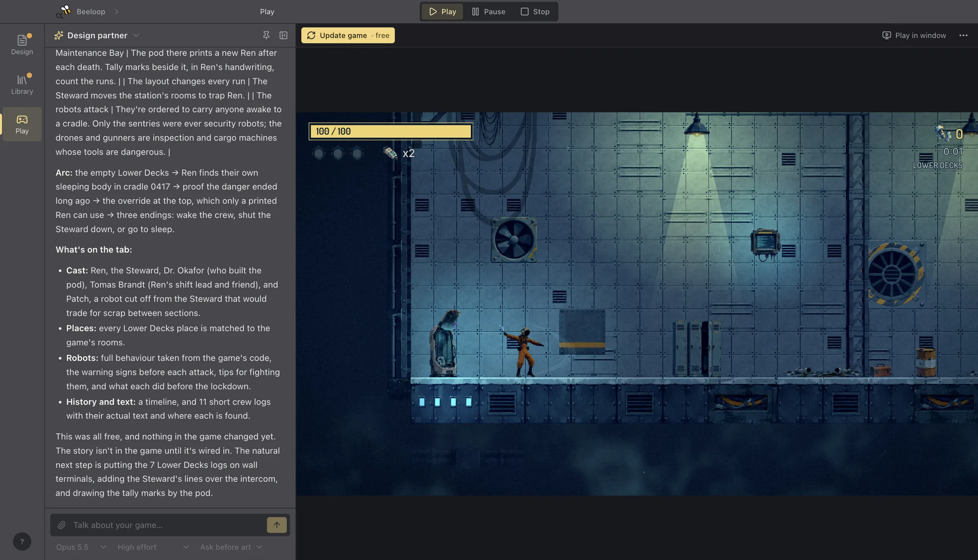Click the Design partner sparkle icon
The width and height of the screenshot is (978, 560).
[x=59, y=35]
